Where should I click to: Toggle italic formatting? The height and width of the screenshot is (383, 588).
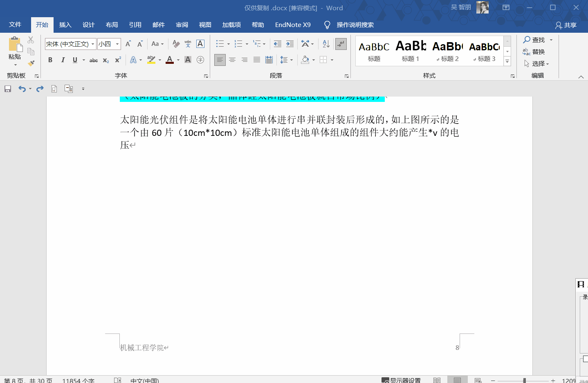click(62, 60)
